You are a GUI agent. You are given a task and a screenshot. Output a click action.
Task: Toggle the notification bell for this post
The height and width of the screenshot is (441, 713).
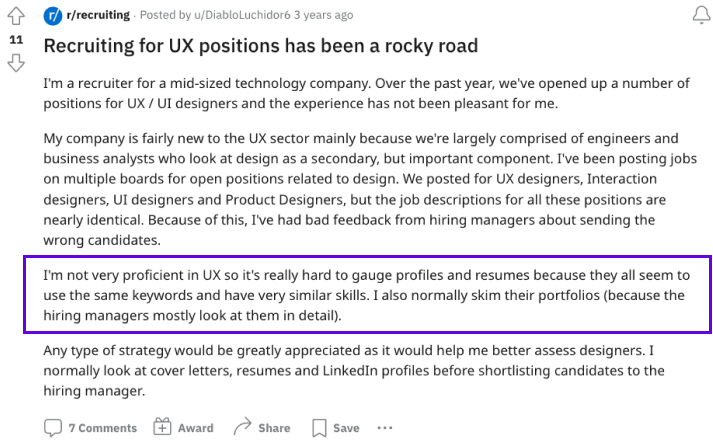click(701, 15)
